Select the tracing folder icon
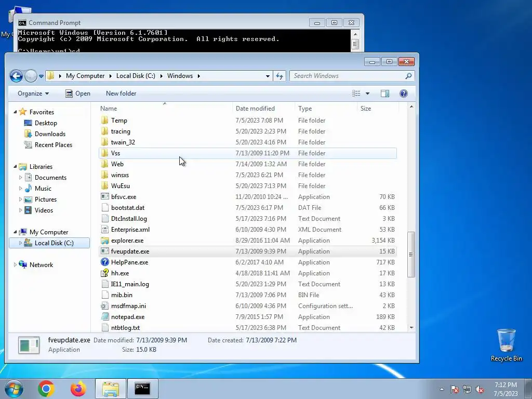Viewport: 532px width, 399px height. coord(105,131)
